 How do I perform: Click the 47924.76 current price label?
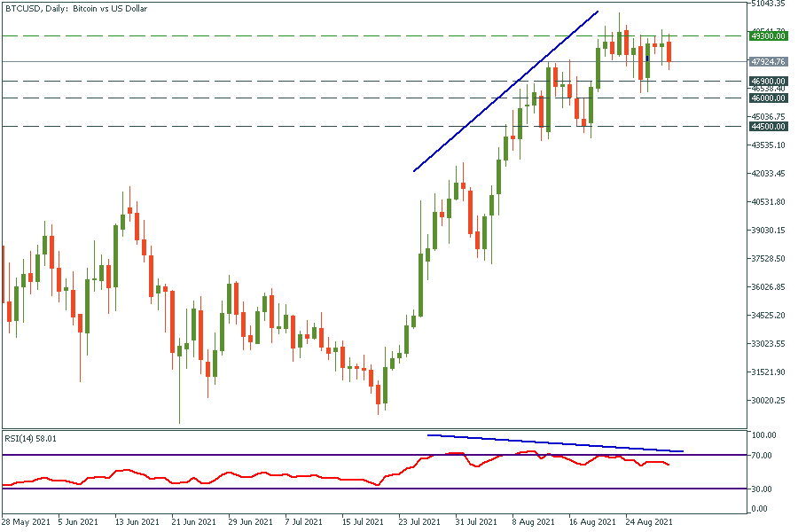coord(768,62)
